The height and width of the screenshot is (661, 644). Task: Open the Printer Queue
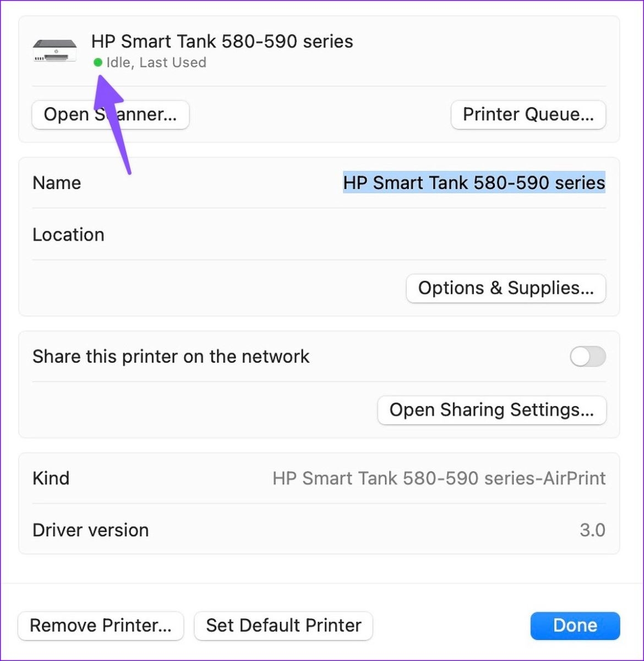pyautogui.click(x=528, y=115)
